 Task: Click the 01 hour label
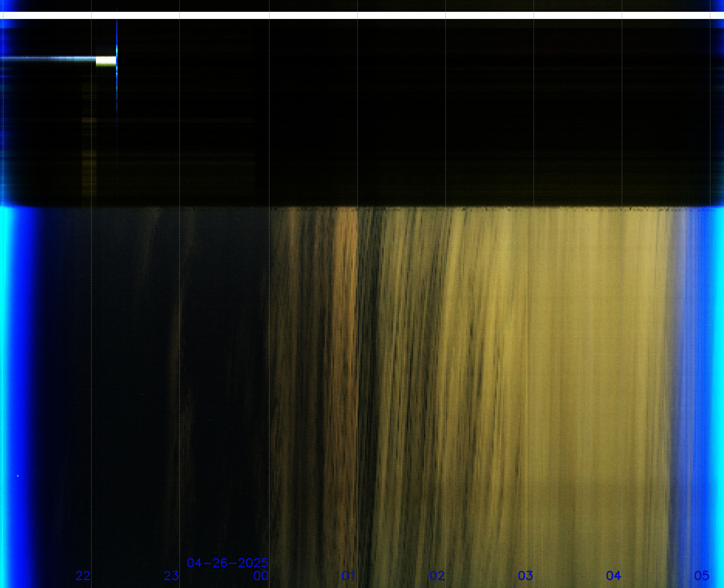349,575
